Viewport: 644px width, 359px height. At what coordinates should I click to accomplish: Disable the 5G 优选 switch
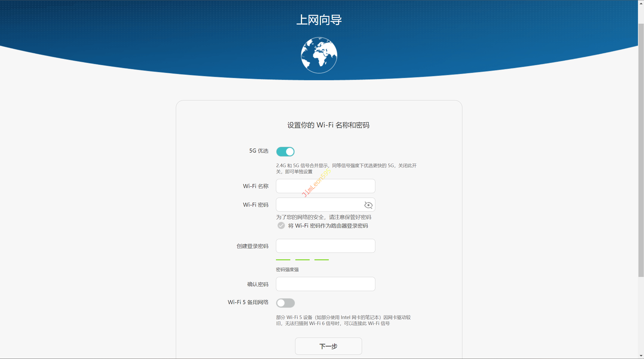(x=285, y=152)
